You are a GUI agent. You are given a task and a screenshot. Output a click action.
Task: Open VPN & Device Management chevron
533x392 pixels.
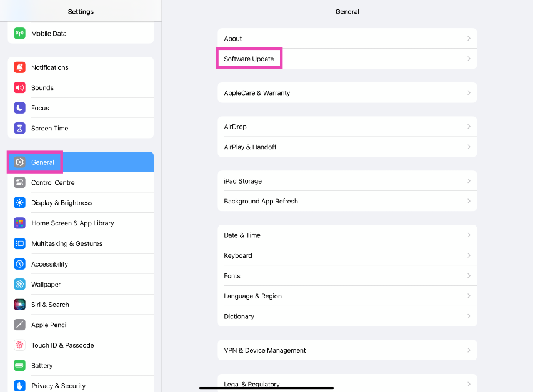[x=469, y=351]
